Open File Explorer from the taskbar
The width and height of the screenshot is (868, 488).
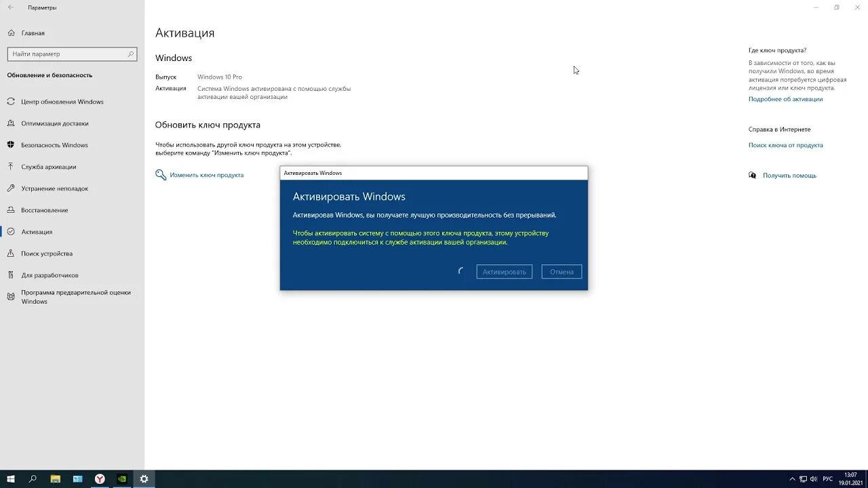[56, 479]
